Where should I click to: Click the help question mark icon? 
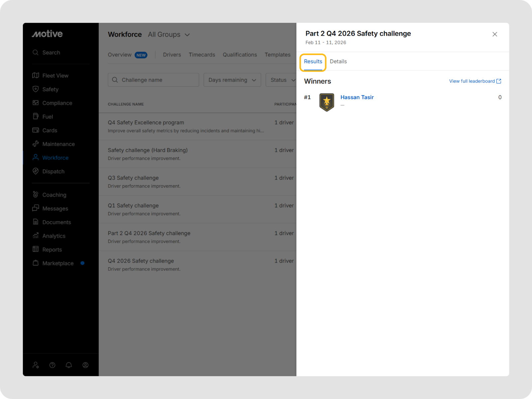pos(52,365)
